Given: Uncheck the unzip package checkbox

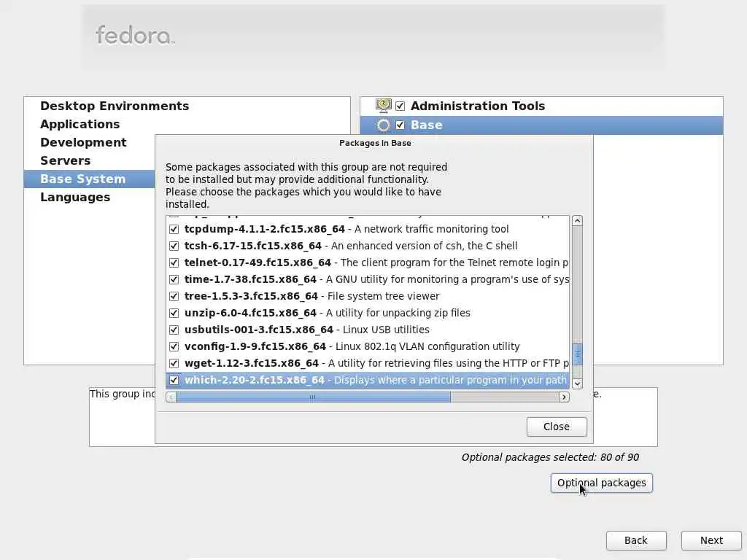Looking at the screenshot, I should [174, 314].
